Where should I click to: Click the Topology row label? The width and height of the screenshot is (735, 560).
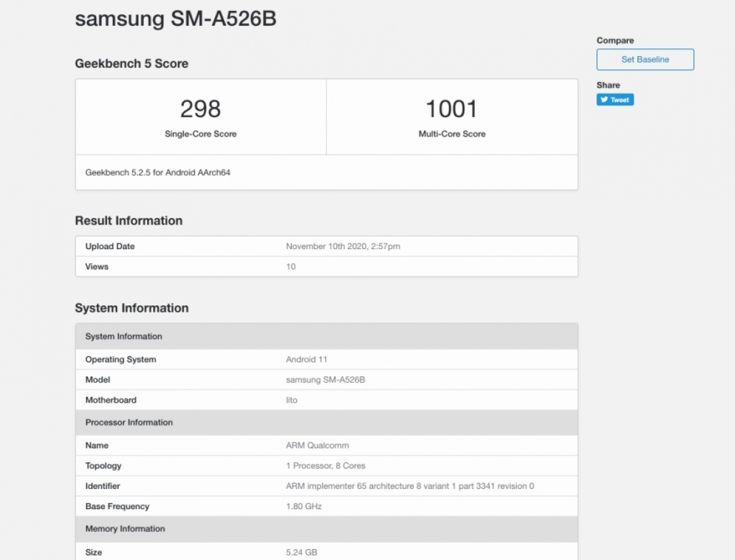pos(104,466)
